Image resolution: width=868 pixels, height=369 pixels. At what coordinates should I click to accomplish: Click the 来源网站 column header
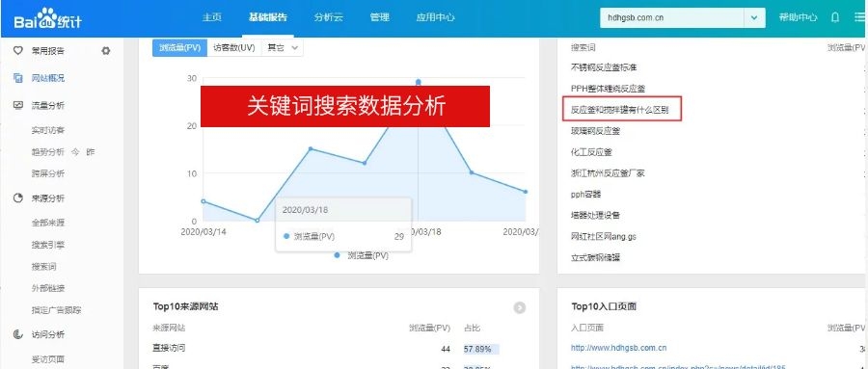click(169, 328)
